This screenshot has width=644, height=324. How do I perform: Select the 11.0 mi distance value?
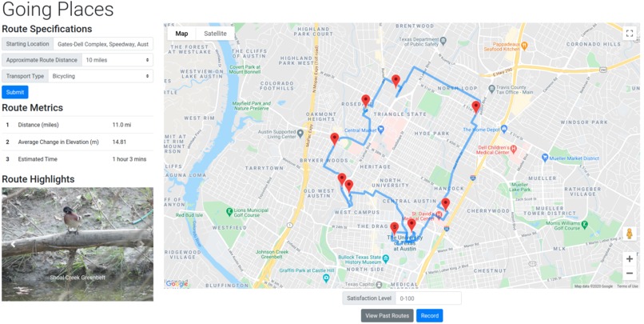pos(121,125)
